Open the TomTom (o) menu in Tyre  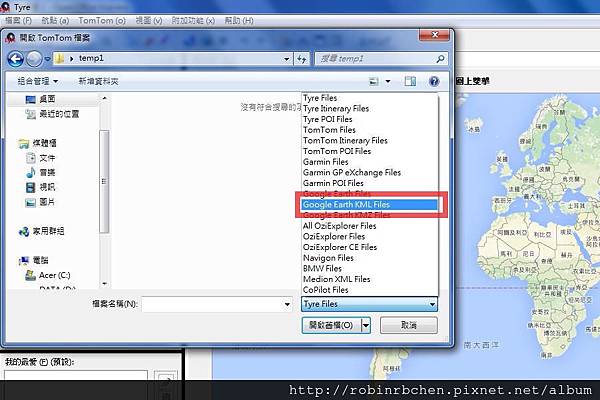click(102, 21)
